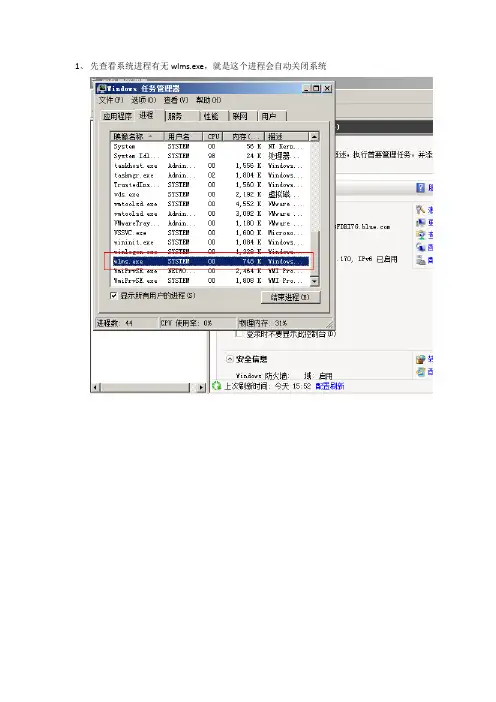Select the VMwareTray process row
Screen dimensions: 496x702
[210, 223]
